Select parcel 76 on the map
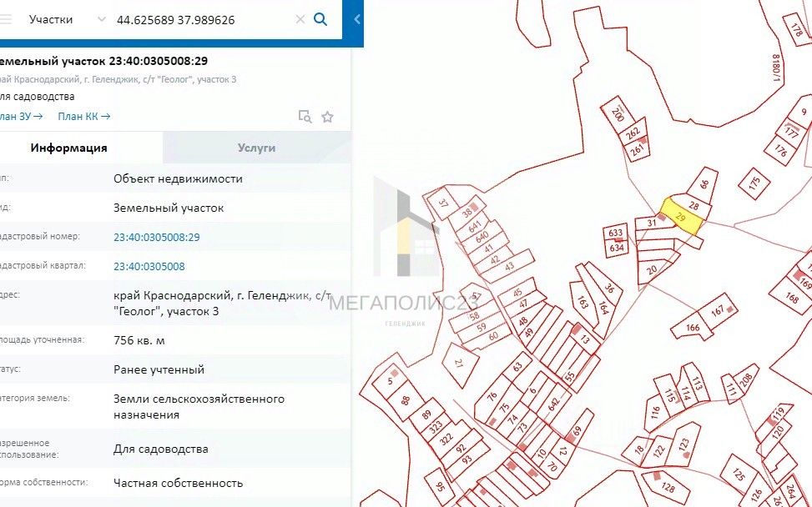 [492, 396]
